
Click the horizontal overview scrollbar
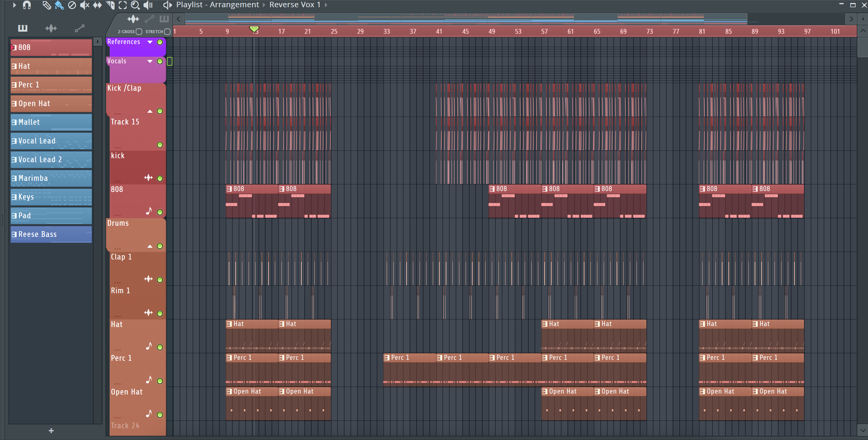466,19
